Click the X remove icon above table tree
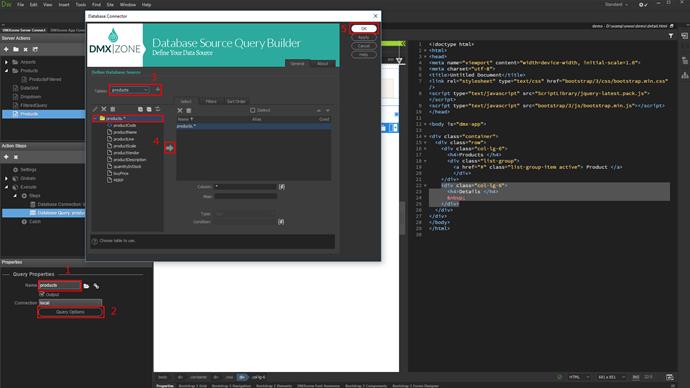690x388 pixels. pyautogui.click(x=104, y=109)
